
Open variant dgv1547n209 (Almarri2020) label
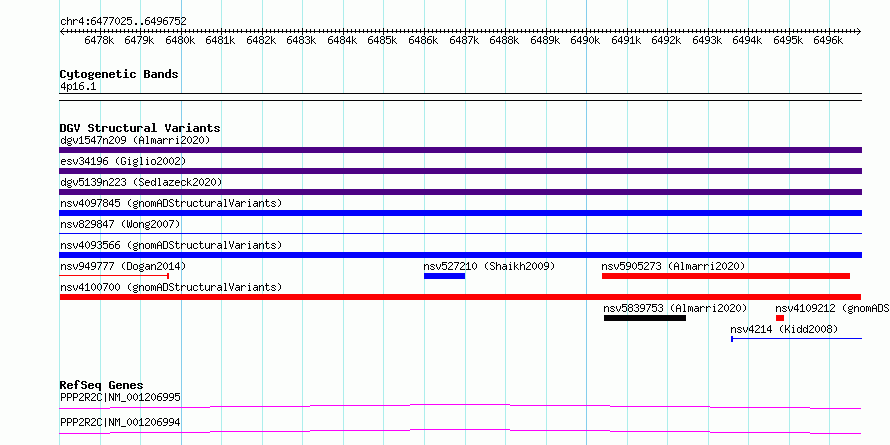pyautogui.click(x=135, y=140)
